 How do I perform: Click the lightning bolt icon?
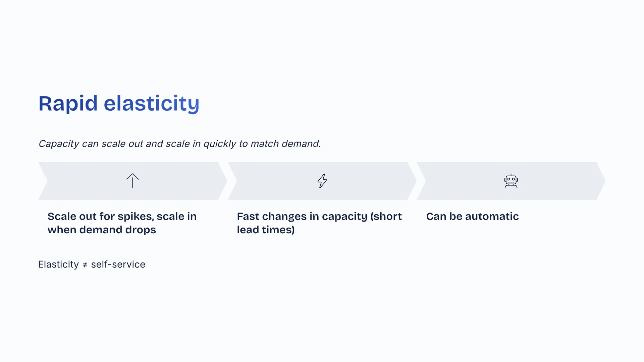(322, 181)
